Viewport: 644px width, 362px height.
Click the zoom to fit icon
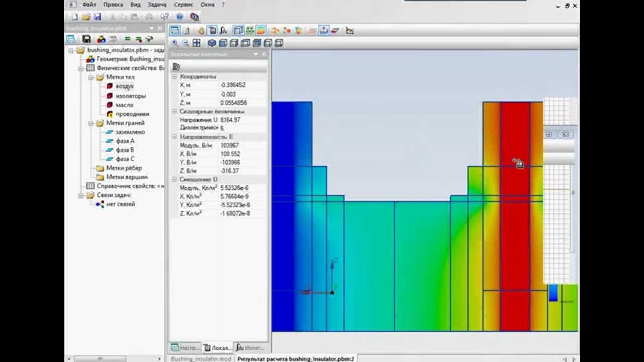tap(197, 43)
